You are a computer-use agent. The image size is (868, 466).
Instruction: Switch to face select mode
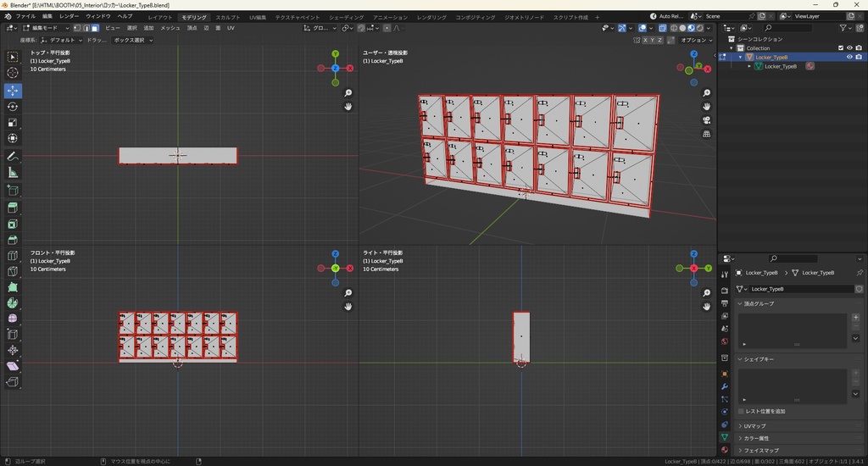coord(95,28)
